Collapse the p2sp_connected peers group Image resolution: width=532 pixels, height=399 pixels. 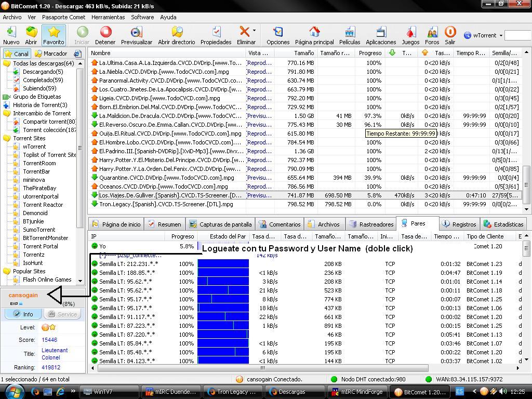[103, 255]
